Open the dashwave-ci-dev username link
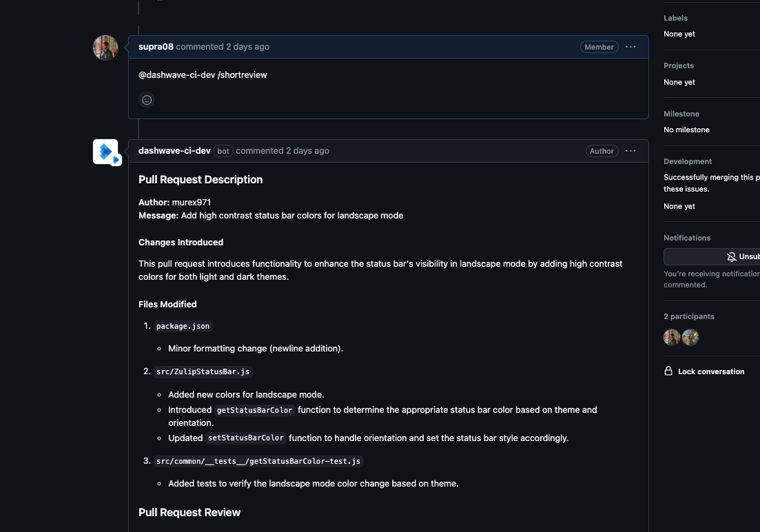The width and height of the screenshot is (760, 532). (174, 151)
